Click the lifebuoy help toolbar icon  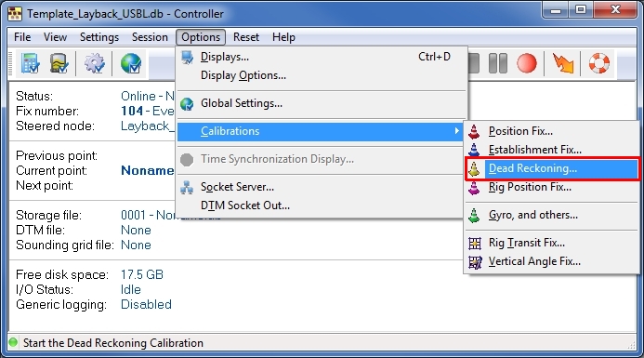point(598,64)
